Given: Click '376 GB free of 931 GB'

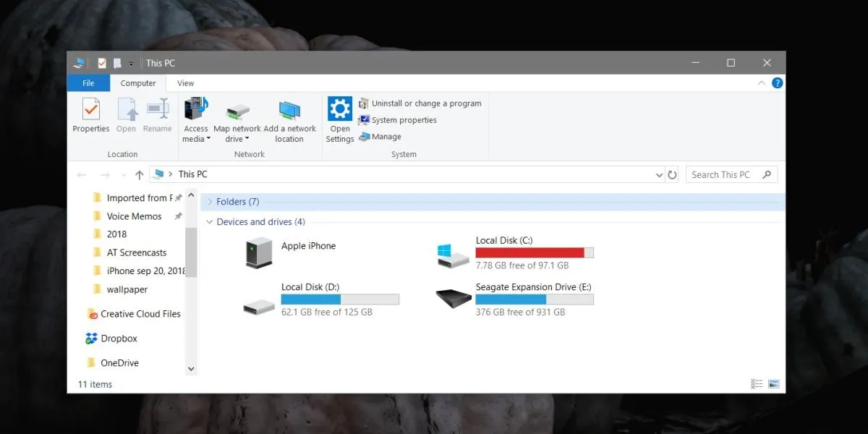Looking at the screenshot, I should (520, 312).
